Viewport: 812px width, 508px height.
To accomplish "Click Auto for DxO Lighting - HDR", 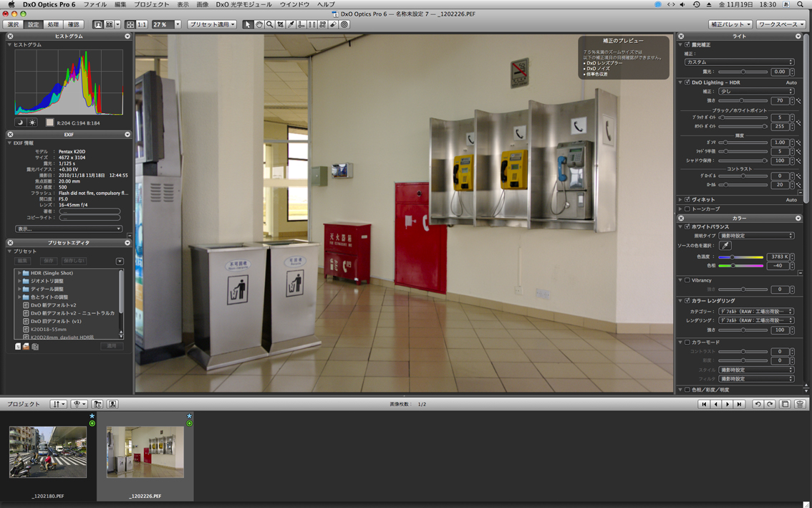I will (791, 82).
